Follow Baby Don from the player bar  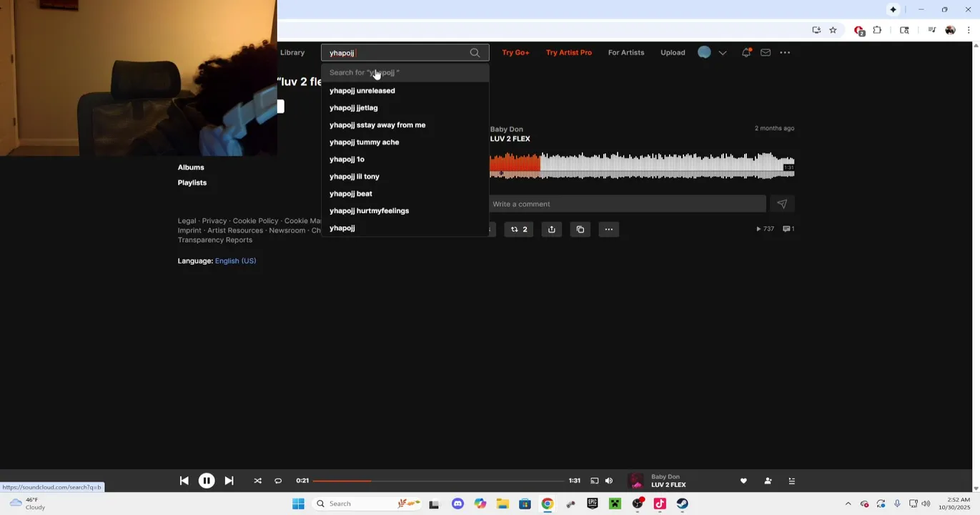coord(768,481)
